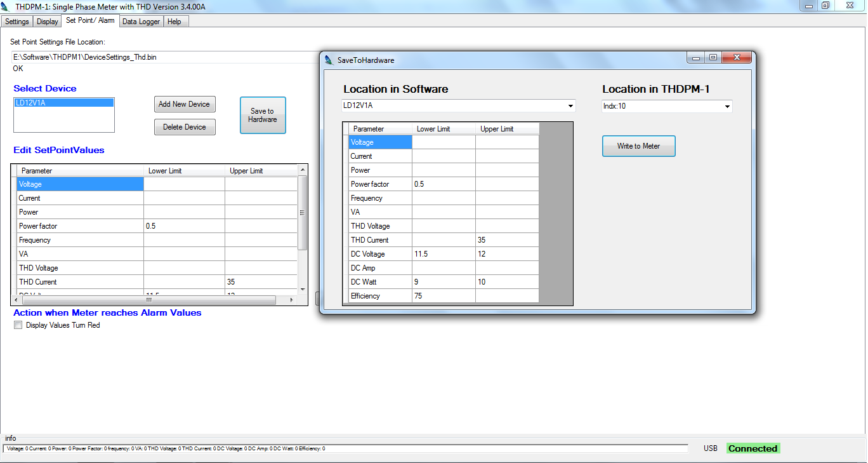
Task: Open the Location in Software dropdown
Action: pos(570,106)
